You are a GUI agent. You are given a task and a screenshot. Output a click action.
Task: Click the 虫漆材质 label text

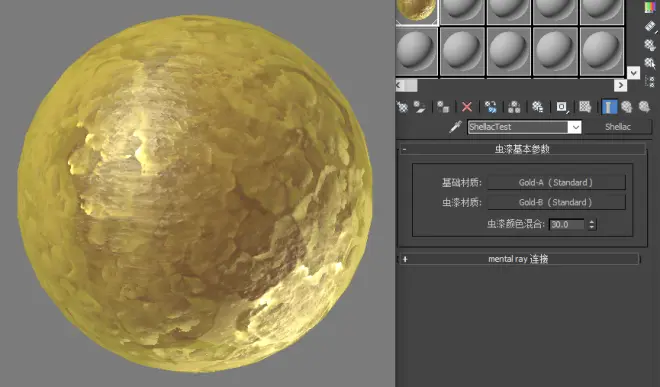462,203
